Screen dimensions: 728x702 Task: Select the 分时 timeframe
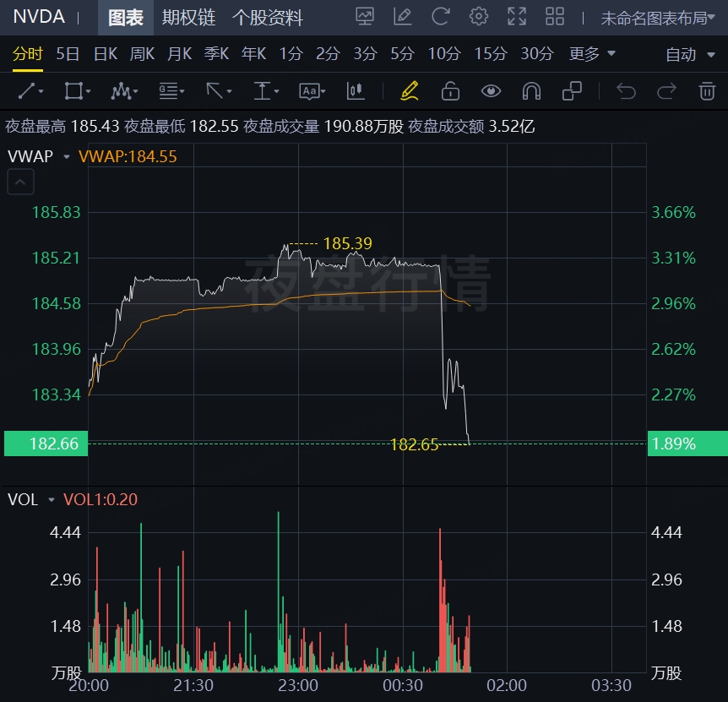click(x=28, y=54)
